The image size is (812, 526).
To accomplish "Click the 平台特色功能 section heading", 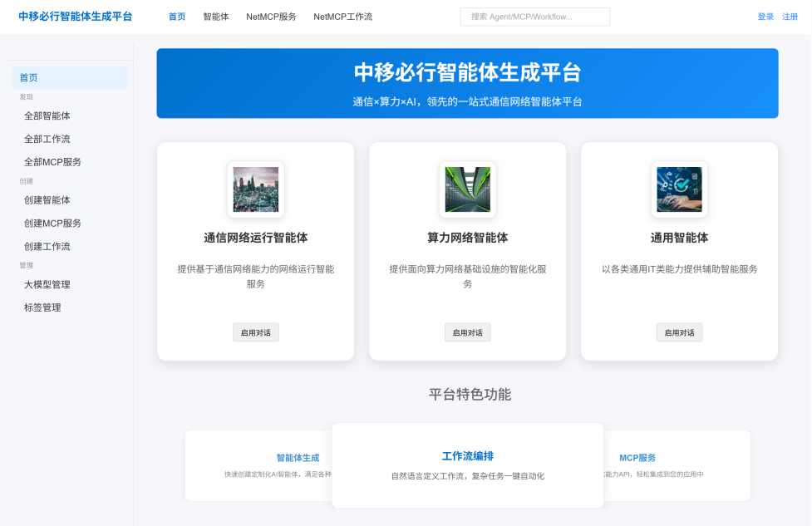I will (x=470, y=395).
